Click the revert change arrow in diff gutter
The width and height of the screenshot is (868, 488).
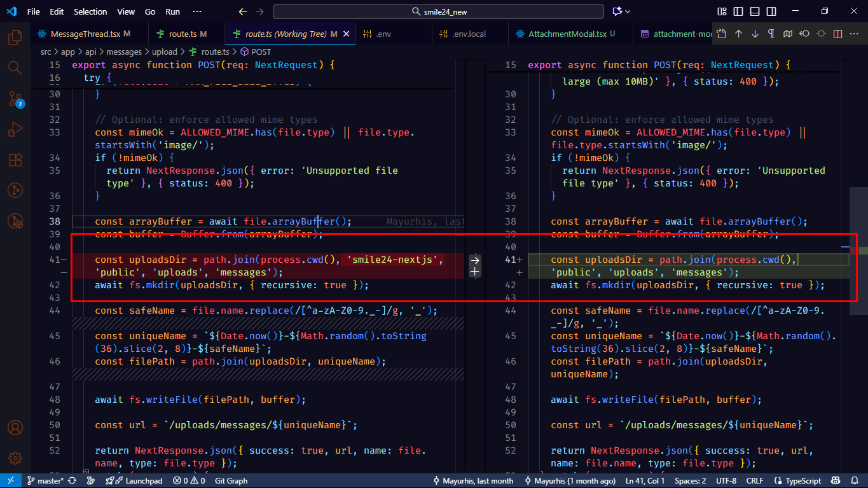(x=475, y=260)
